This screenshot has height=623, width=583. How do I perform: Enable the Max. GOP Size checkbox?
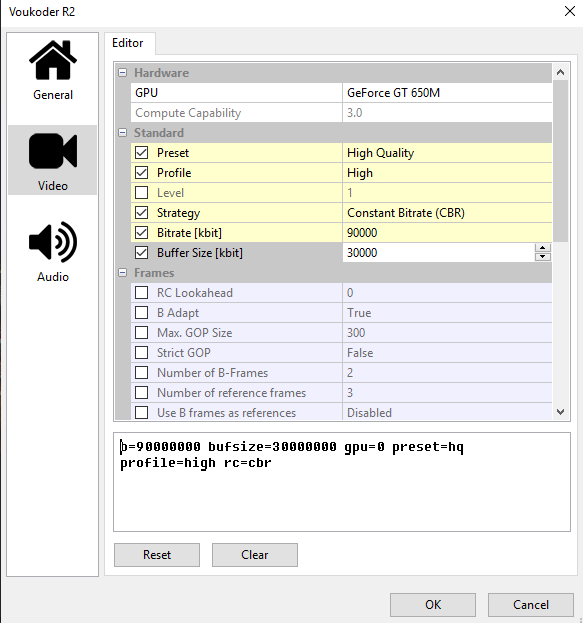(x=141, y=333)
